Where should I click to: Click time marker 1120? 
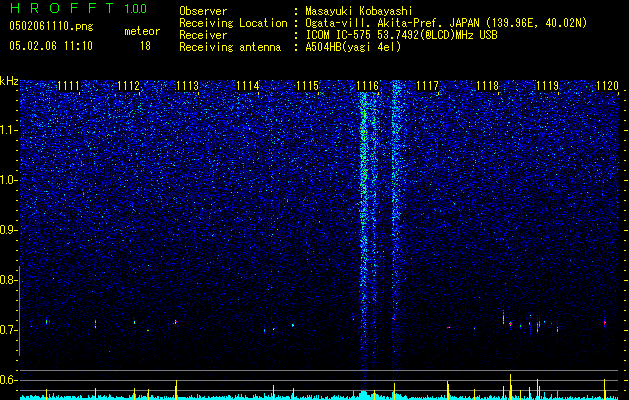[x=607, y=86]
